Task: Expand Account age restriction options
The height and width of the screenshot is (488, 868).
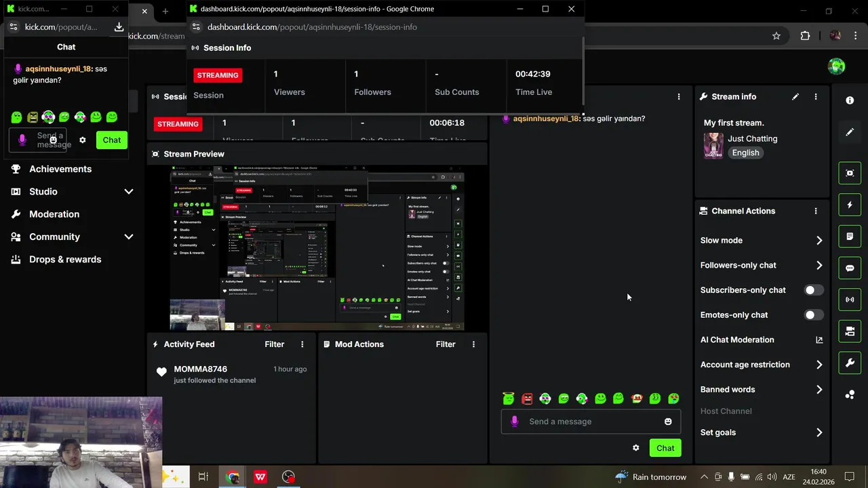Action: point(819,365)
